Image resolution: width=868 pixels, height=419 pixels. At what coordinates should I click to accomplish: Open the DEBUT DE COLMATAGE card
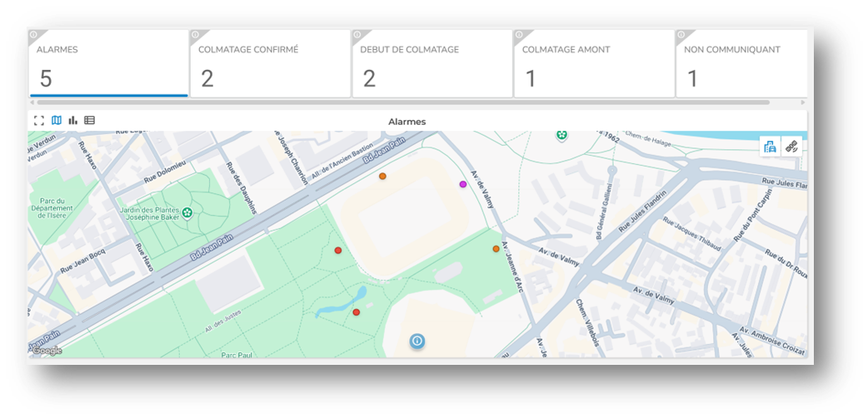point(432,65)
